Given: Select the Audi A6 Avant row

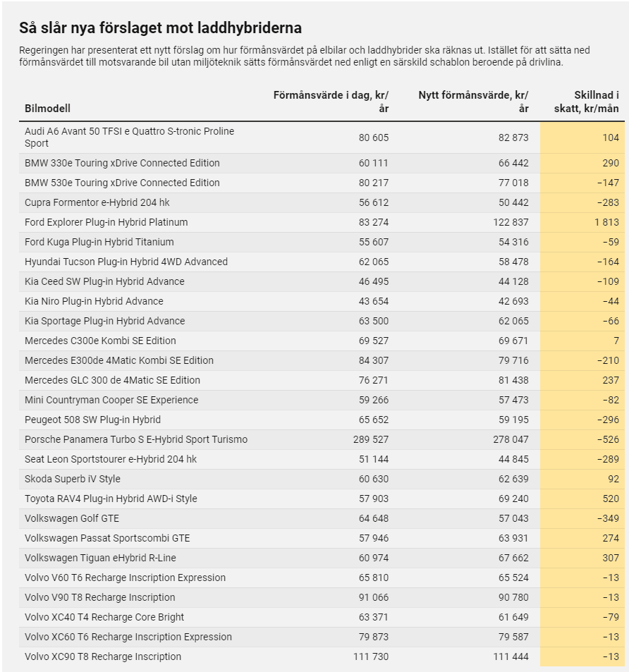Looking at the screenshot, I should (x=322, y=138).
